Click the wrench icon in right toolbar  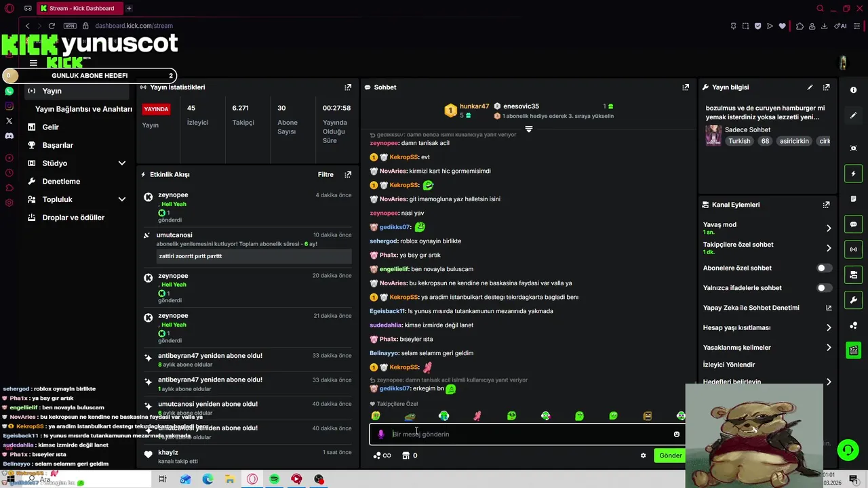[853, 300]
